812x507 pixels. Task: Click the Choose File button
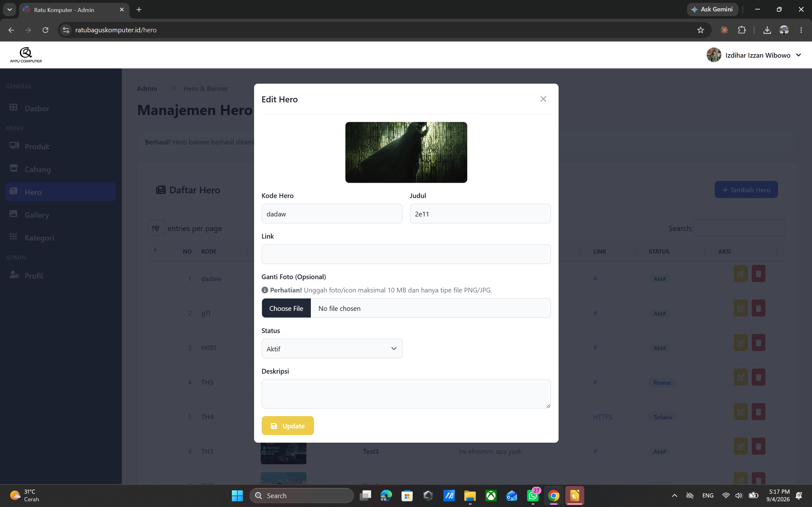[286, 308]
